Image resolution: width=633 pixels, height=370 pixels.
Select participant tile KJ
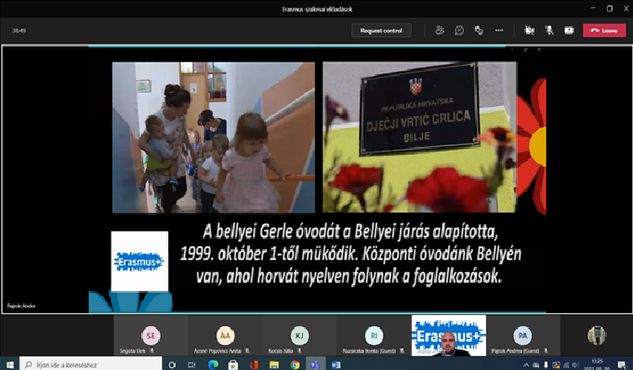300,336
